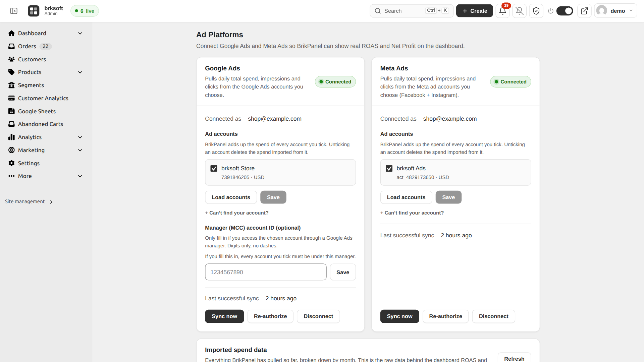This screenshot has width=644, height=362.
Task: Click the Customer Analytics card icon
Action: tap(11, 98)
